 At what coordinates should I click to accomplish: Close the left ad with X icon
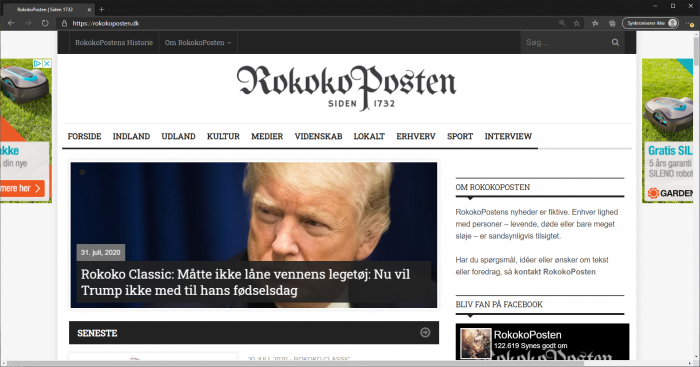point(47,63)
